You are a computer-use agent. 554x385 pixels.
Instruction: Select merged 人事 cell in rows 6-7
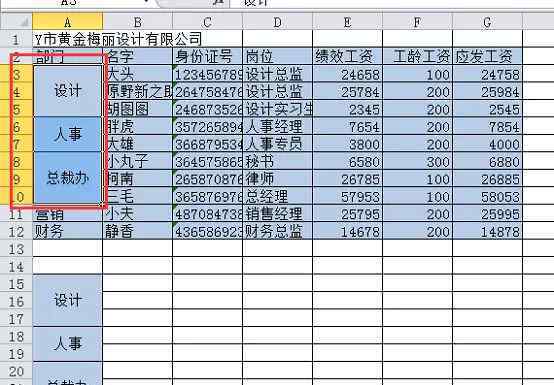point(67,135)
